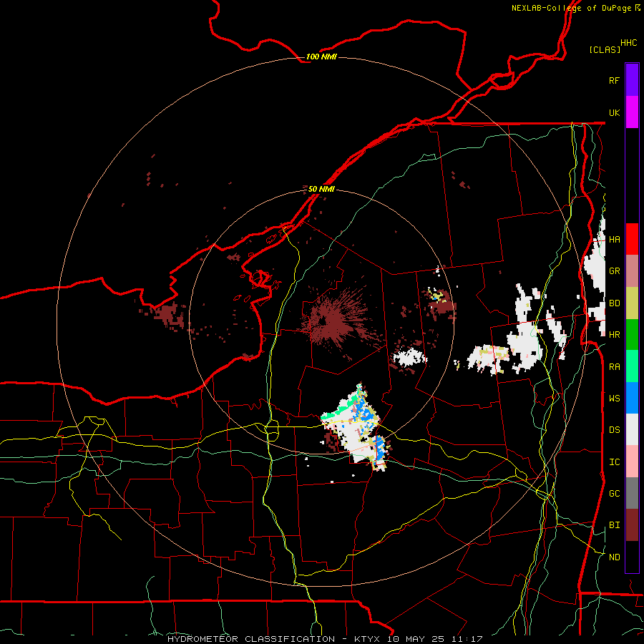Click the 'HYDROMETEOR CLASSIFICATION' title text
The image size is (644, 644).
pyautogui.click(x=251, y=639)
